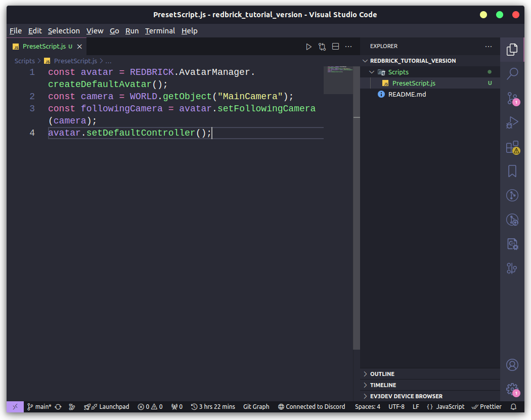Image resolution: width=531 pixels, height=420 pixels.
Task: Expand the OUTLINE panel
Action: click(430, 374)
